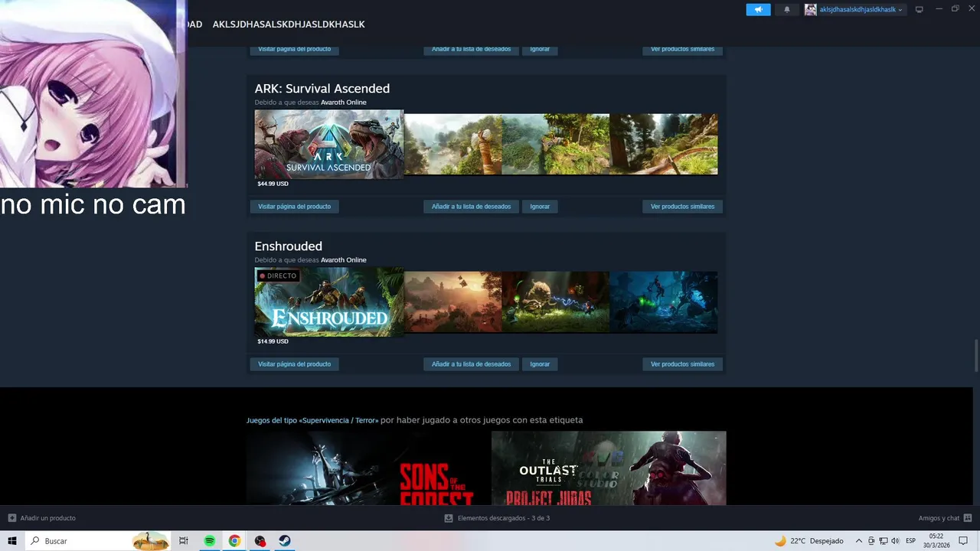
Task: View the Enshrouded sunset screenshot
Action: 452,302
